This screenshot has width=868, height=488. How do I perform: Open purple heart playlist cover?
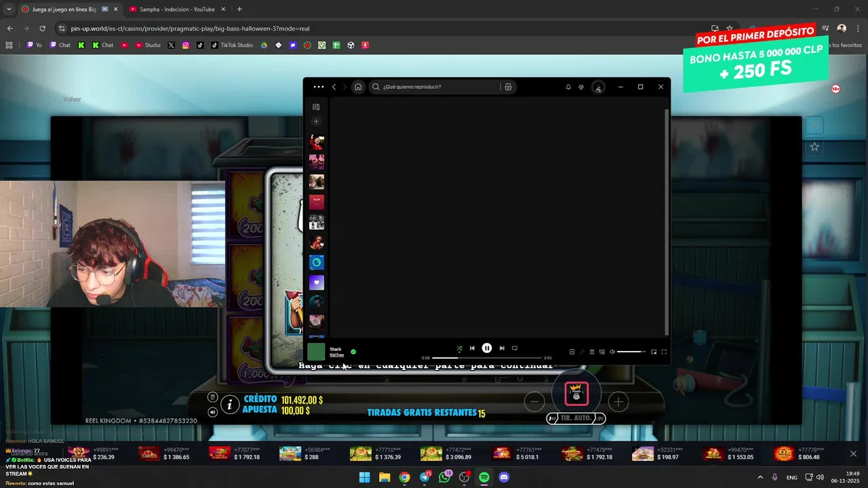point(317,283)
